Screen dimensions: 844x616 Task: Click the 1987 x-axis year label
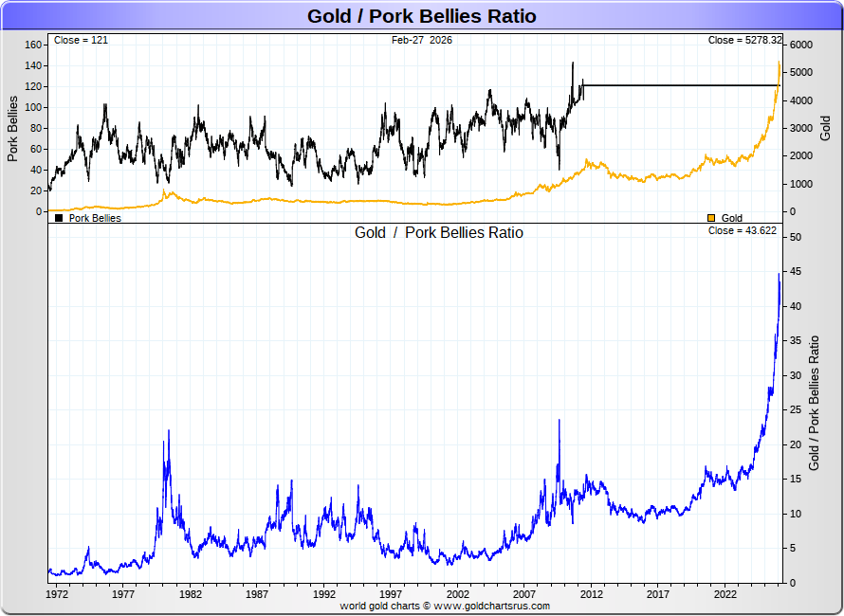[x=257, y=594]
